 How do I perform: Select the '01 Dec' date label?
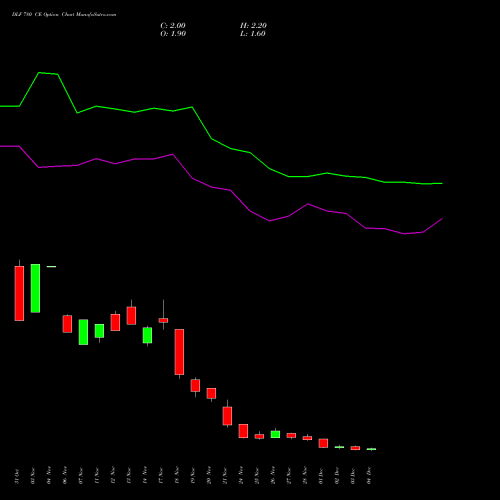pos(321,476)
